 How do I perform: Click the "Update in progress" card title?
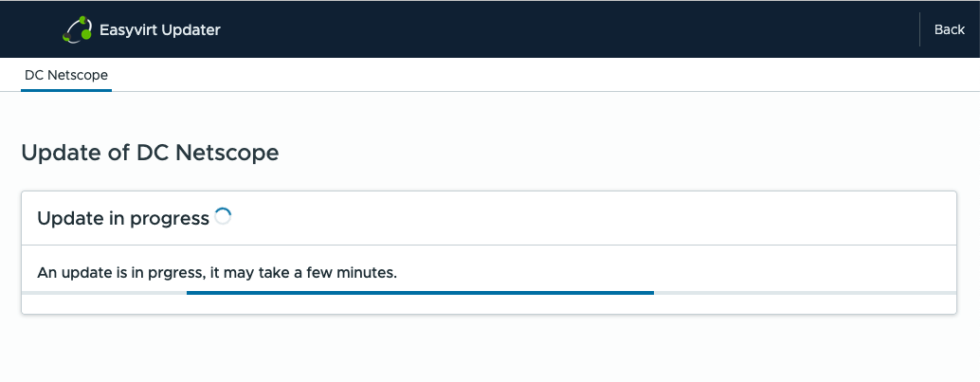[x=122, y=218]
